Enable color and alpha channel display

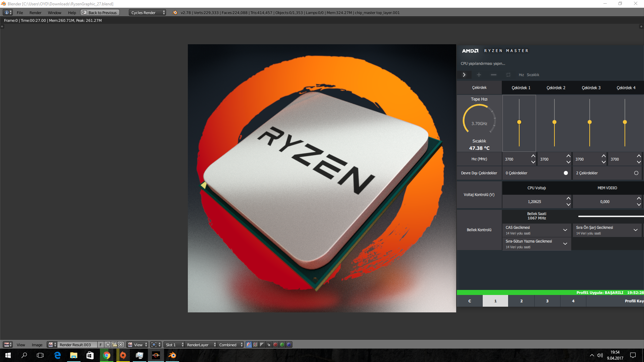point(249,345)
